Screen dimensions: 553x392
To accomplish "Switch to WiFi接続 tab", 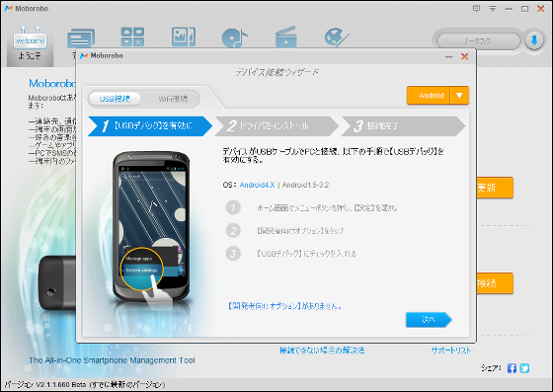I will click(173, 99).
